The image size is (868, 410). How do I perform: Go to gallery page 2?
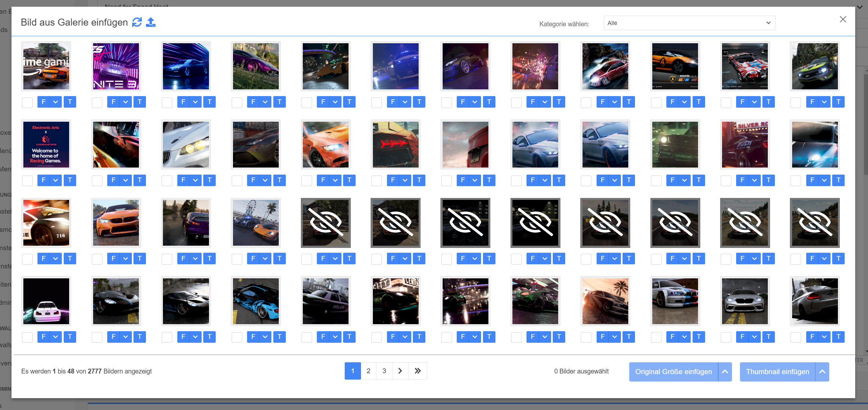coord(368,371)
